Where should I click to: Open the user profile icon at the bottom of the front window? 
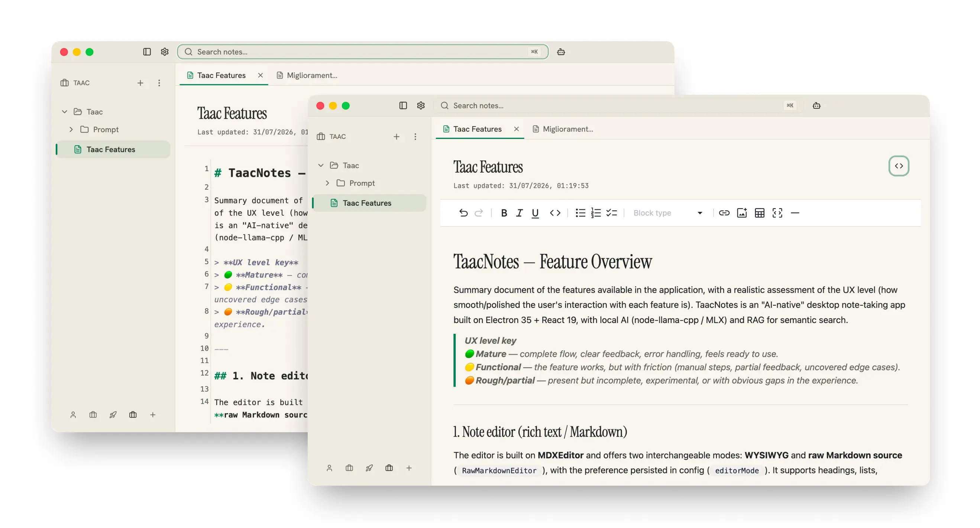click(329, 468)
